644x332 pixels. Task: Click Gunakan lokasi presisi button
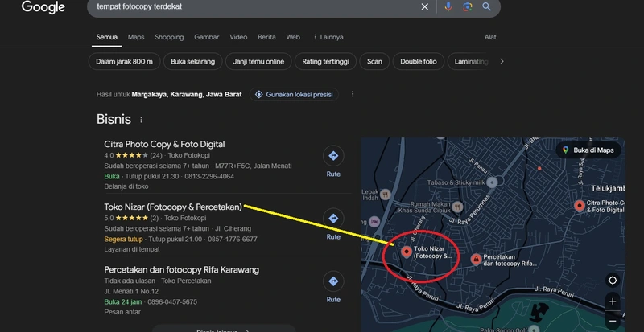pos(294,94)
